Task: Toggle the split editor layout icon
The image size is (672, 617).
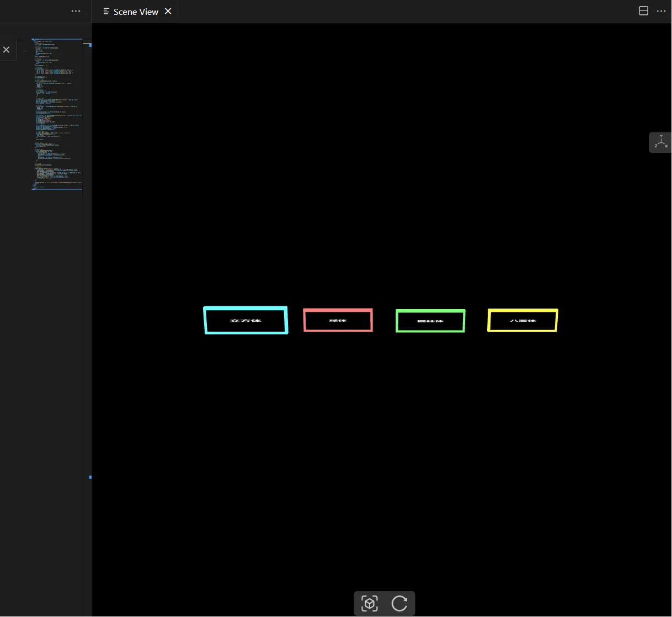Action: (x=643, y=11)
